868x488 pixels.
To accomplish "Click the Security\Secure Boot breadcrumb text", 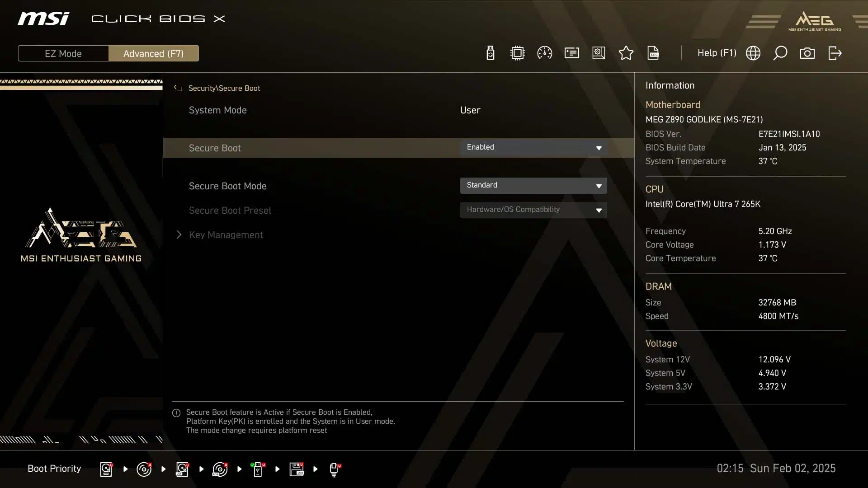I will (x=224, y=88).
